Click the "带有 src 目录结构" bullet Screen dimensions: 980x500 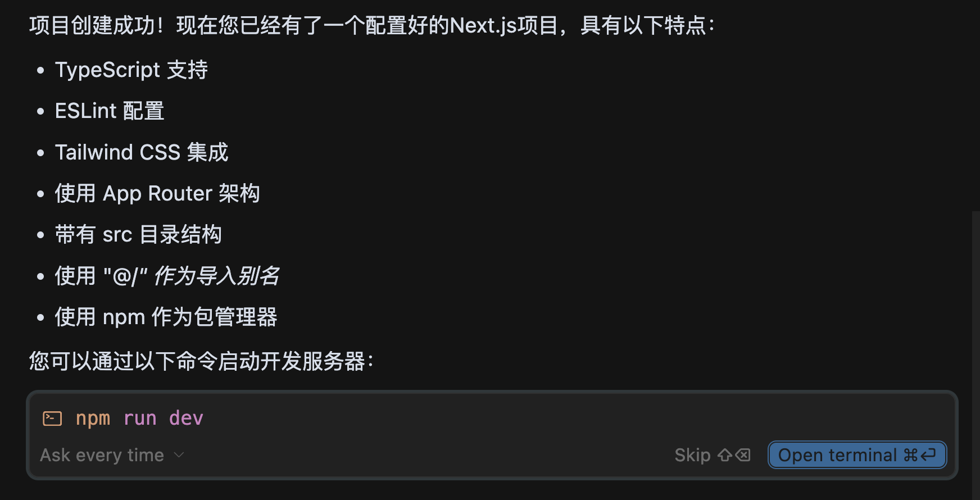pos(138,235)
